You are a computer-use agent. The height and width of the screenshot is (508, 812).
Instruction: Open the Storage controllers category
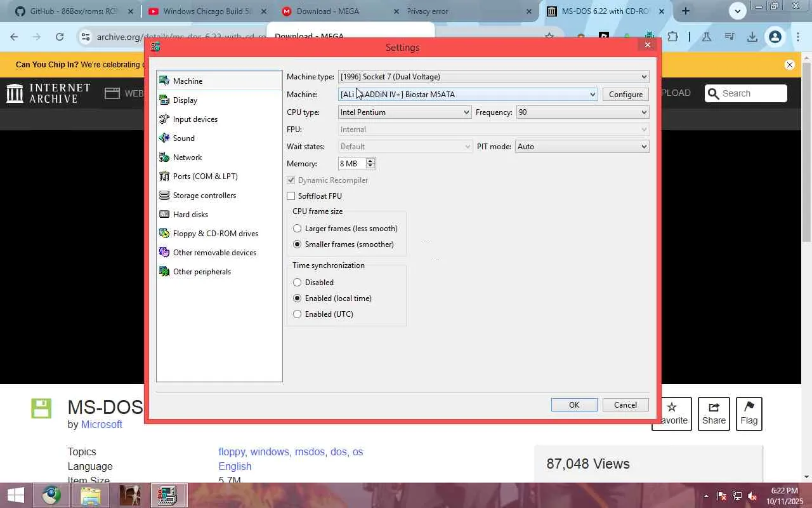coord(219,195)
